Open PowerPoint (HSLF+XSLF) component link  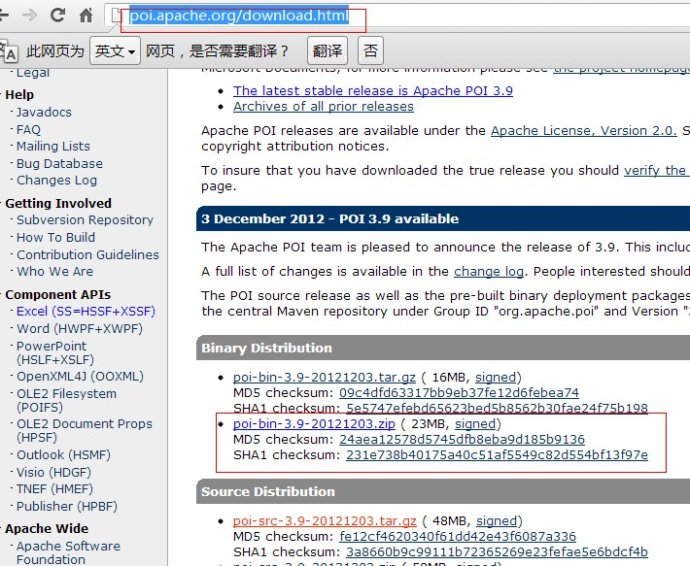55,353
